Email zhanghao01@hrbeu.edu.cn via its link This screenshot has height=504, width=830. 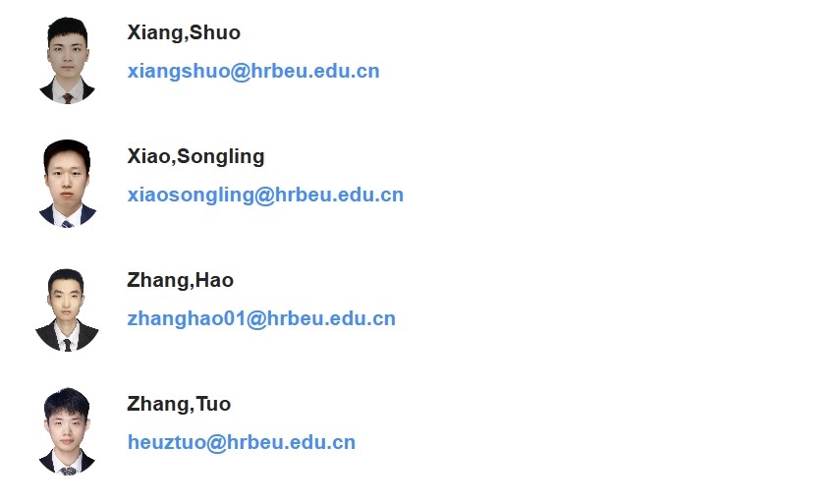261,318
